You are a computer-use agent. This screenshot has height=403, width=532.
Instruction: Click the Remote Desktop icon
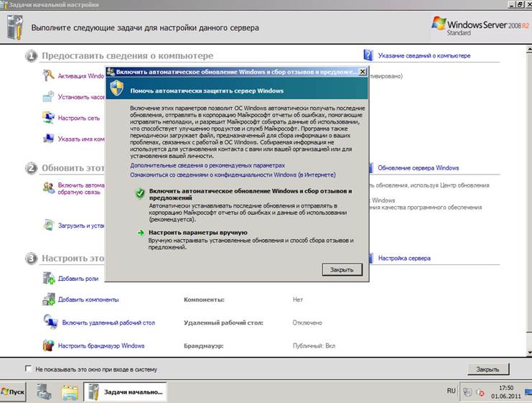pyautogui.click(x=50, y=322)
